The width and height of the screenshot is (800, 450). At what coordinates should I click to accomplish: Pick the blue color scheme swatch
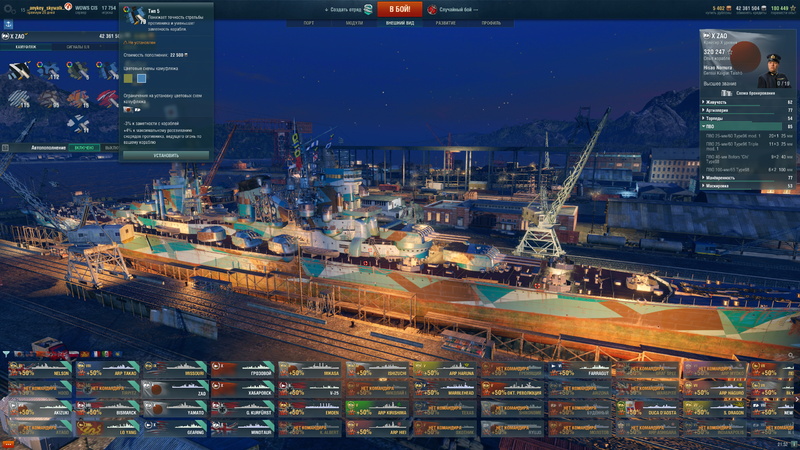141,78
